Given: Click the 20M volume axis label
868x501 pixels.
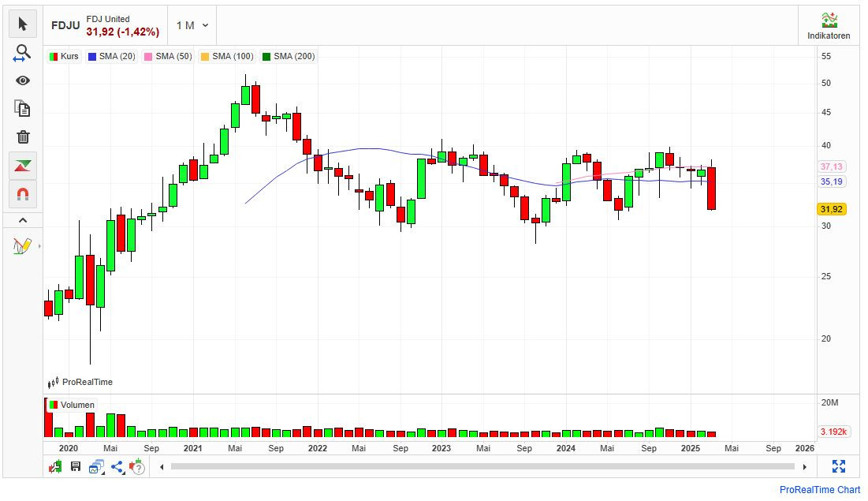Looking at the screenshot, I should [x=829, y=403].
